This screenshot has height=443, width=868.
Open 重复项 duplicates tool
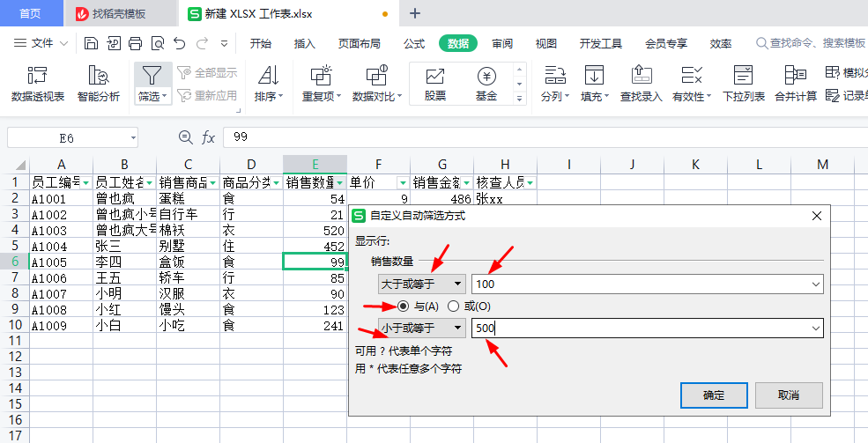click(x=322, y=84)
